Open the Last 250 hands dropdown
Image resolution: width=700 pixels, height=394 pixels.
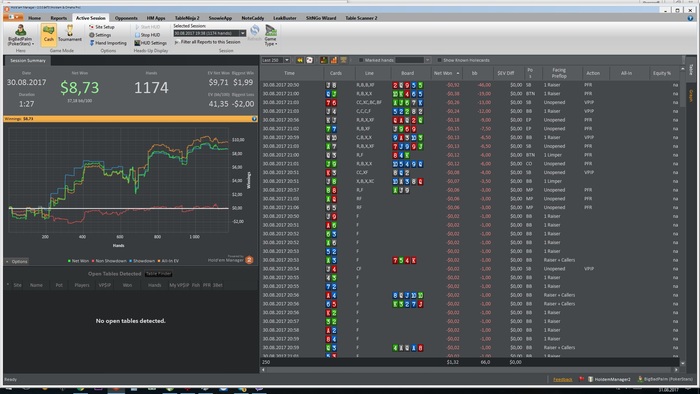(x=287, y=60)
